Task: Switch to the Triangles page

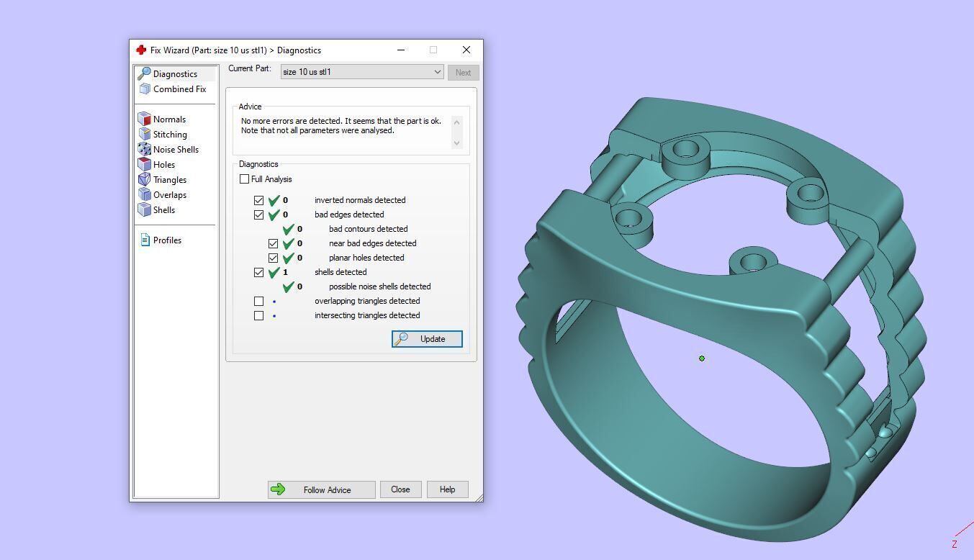Action: [170, 180]
